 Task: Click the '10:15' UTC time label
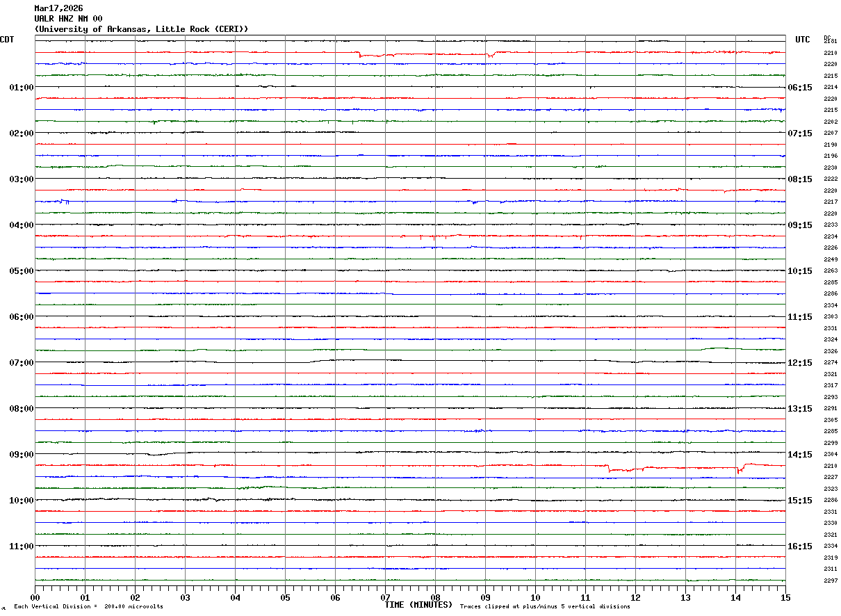click(x=800, y=271)
